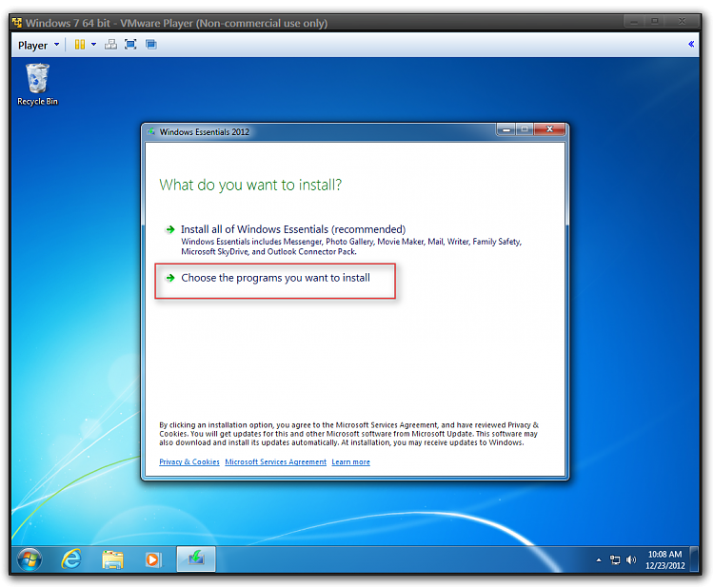714x588 pixels.
Task: Launch Internet Explorer from the taskbar
Action: [71, 559]
